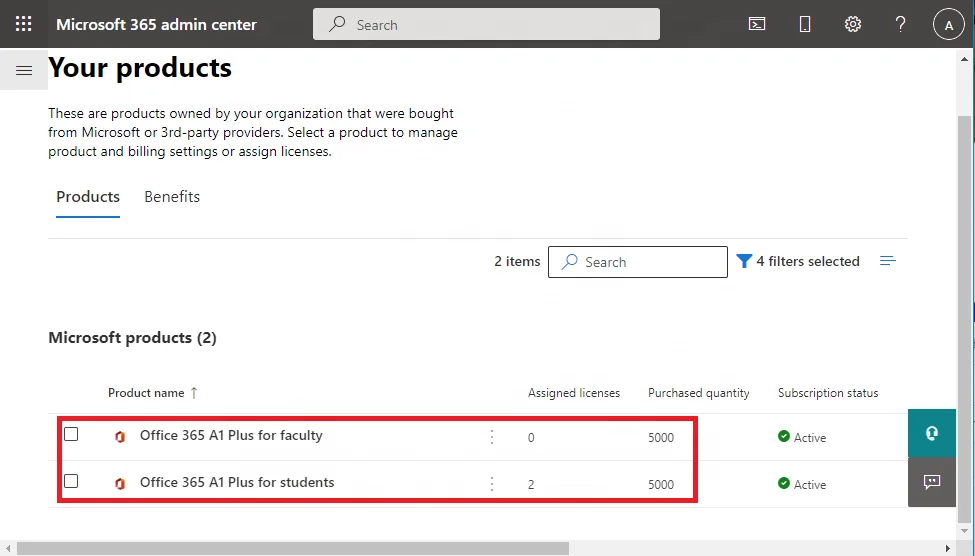Click the horizontal scrollbar thumb

point(292,548)
